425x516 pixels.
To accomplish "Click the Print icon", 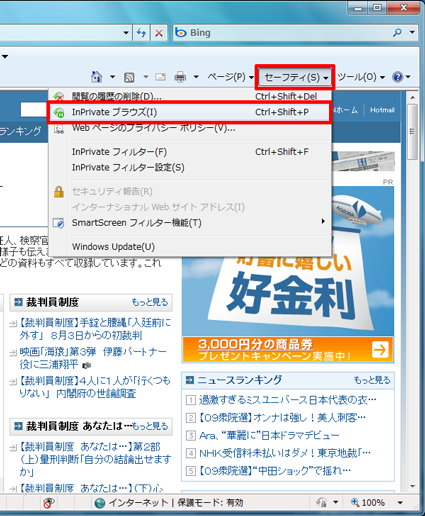I will point(180,77).
